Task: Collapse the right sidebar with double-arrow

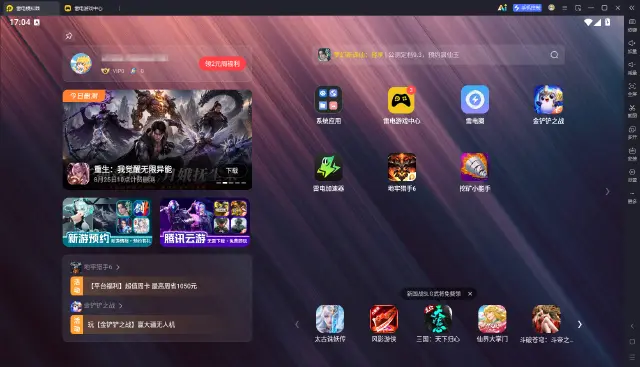Action: point(631,8)
